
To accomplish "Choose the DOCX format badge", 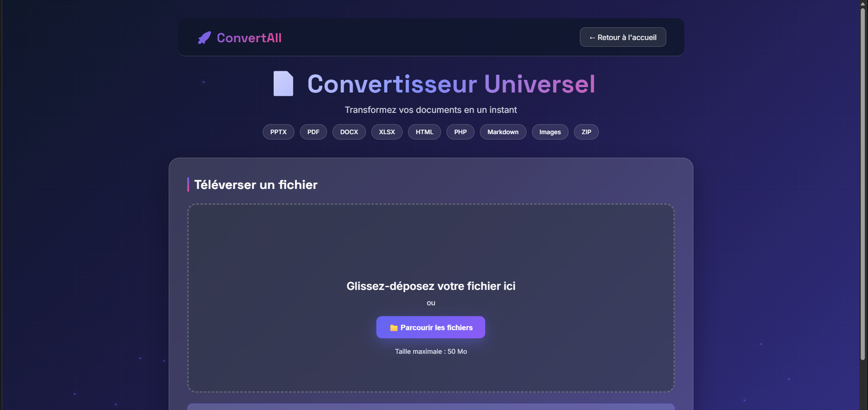I will (x=349, y=132).
